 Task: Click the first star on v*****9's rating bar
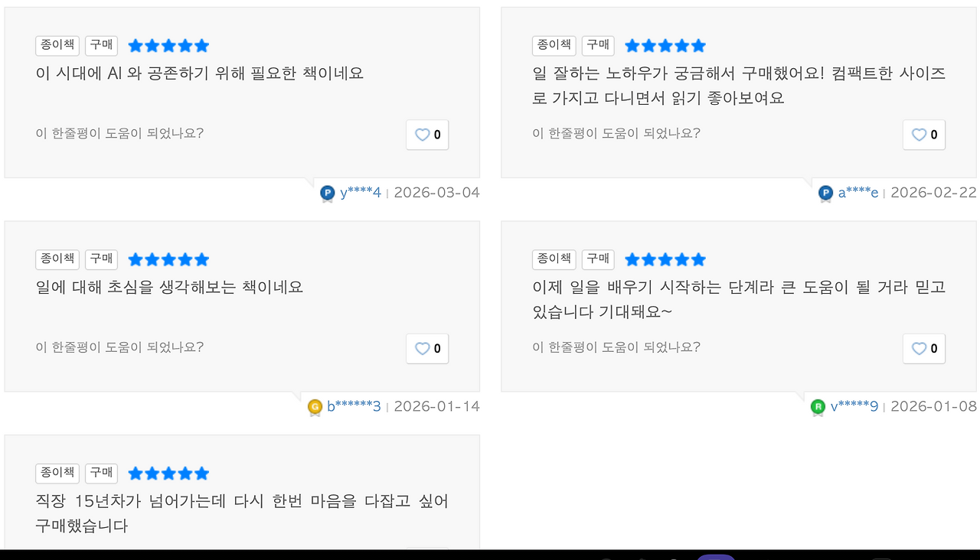click(631, 259)
